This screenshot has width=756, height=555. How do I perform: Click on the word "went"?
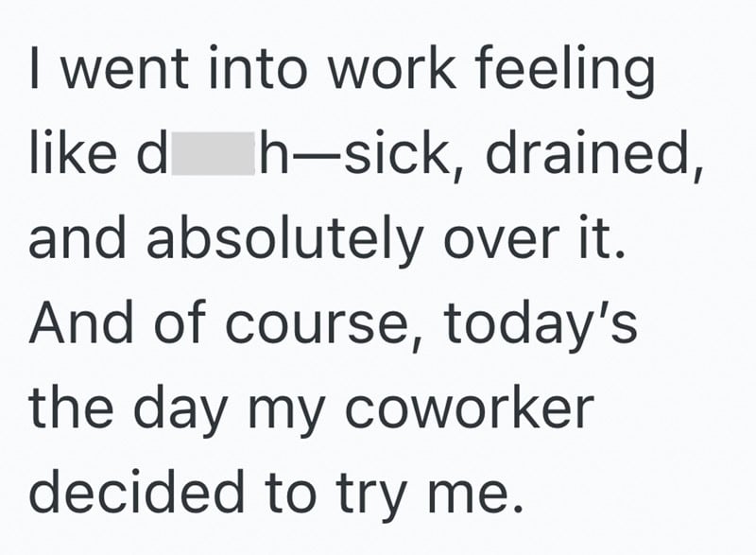(x=125, y=69)
